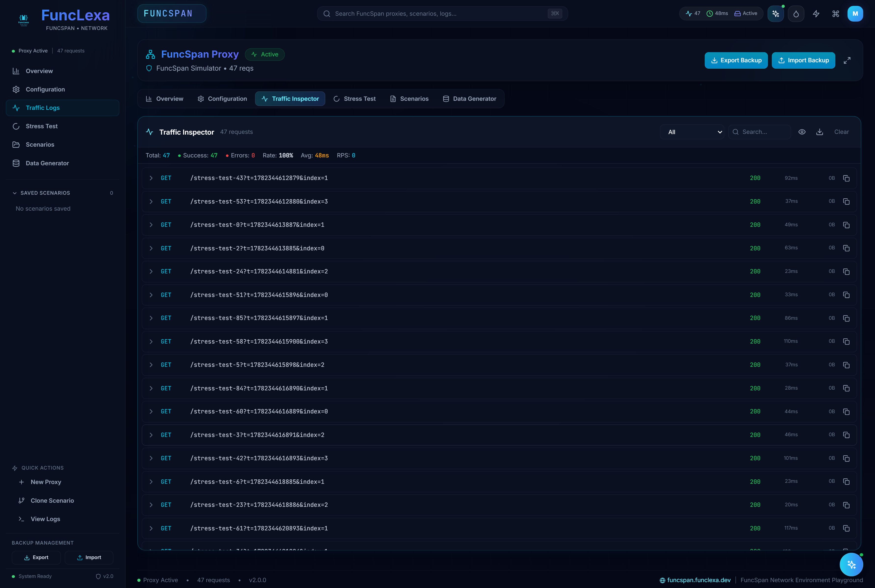Expand the stress-test-2 request row
This screenshot has height=588, width=875.
[x=151, y=248]
